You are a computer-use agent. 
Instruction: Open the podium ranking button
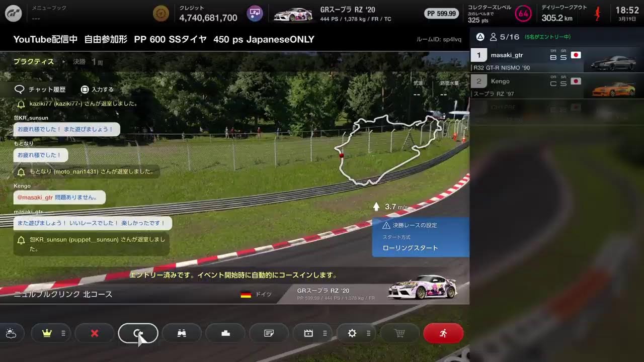click(x=225, y=333)
